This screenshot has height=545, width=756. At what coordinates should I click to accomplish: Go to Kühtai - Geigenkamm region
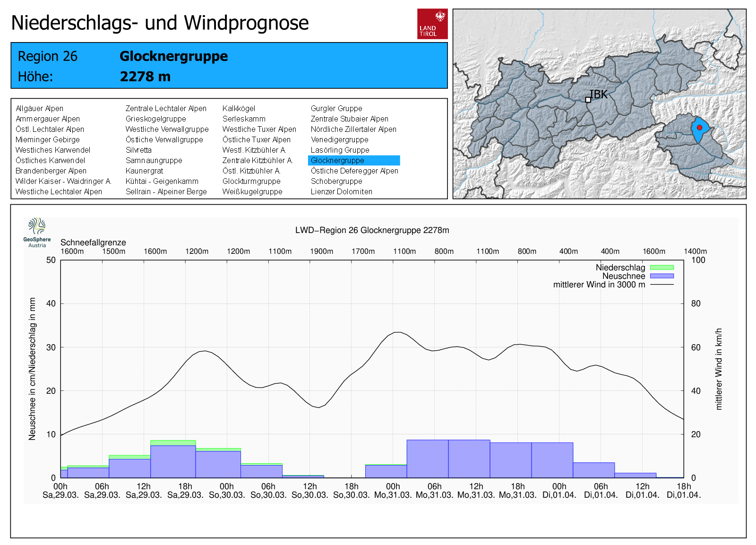click(x=162, y=182)
